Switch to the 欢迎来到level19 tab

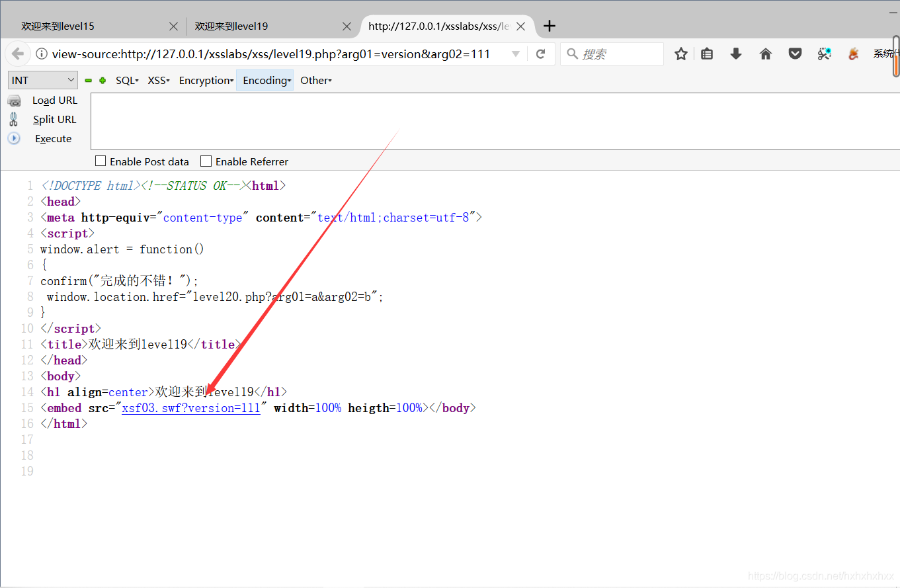click(x=231, y=26)
